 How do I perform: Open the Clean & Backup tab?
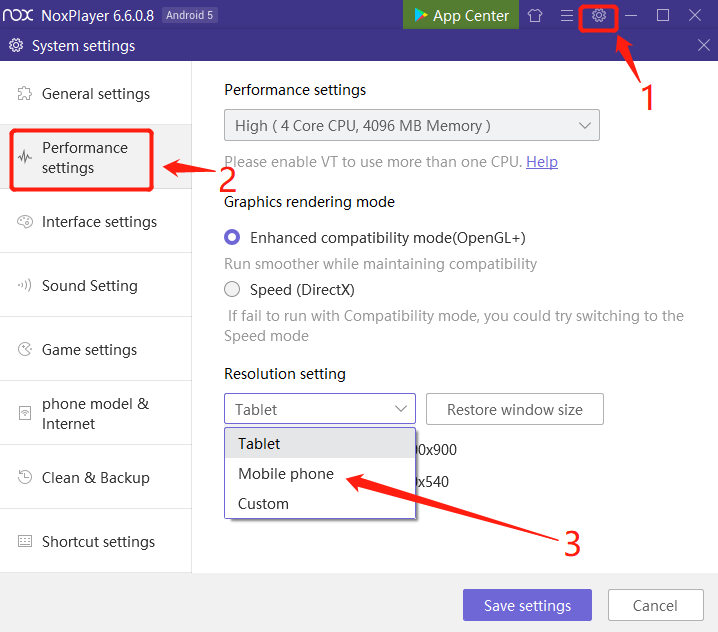pos(96,478)
